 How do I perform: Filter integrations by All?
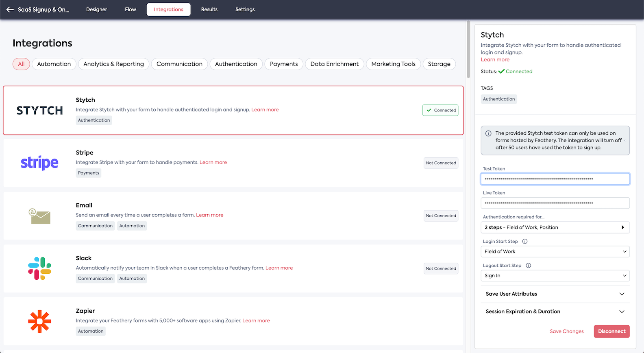click(21, 64)
